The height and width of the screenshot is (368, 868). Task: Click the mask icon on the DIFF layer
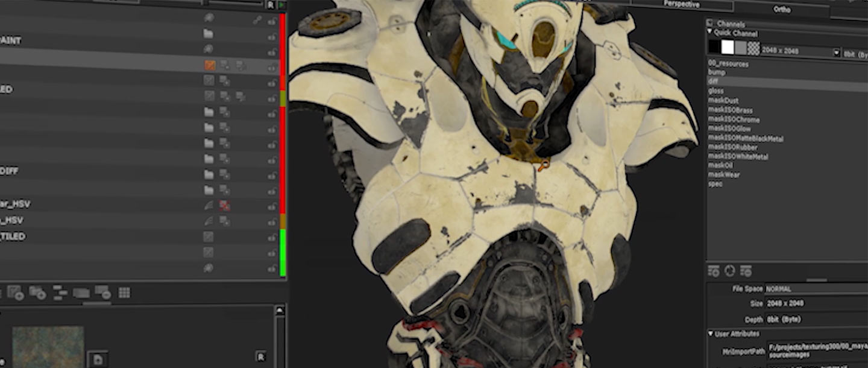pyautogui.click(x=224, y=174)
